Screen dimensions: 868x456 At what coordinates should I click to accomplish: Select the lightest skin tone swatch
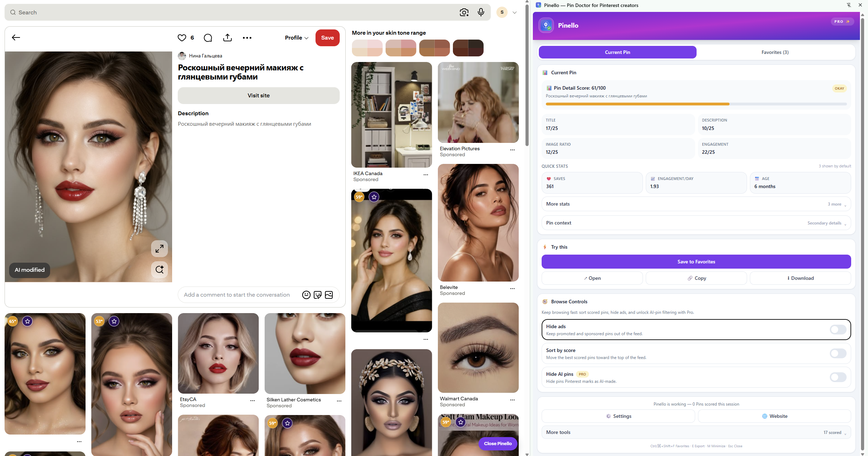pyautogui.click(x=367, y=48)
